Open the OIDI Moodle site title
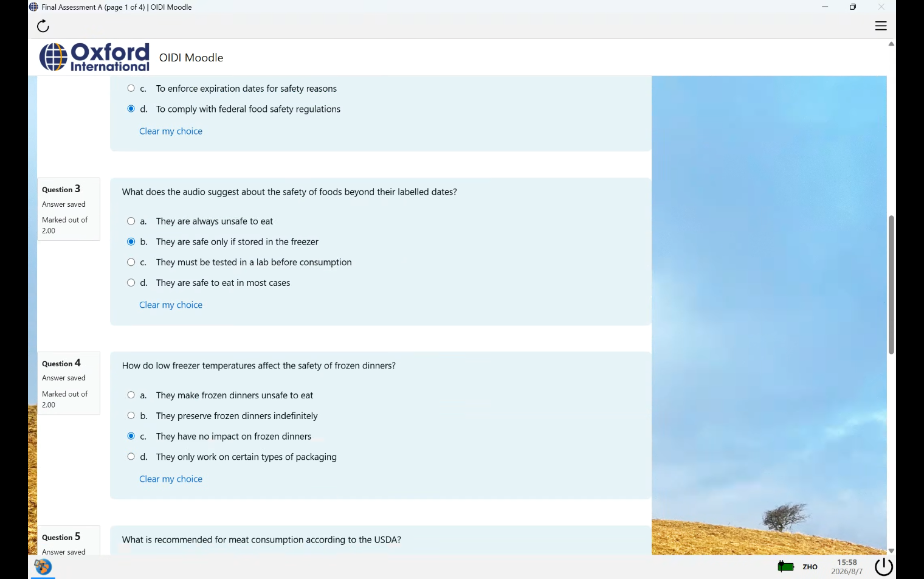This screenshot has width=924, height=579. pos(191,58)
